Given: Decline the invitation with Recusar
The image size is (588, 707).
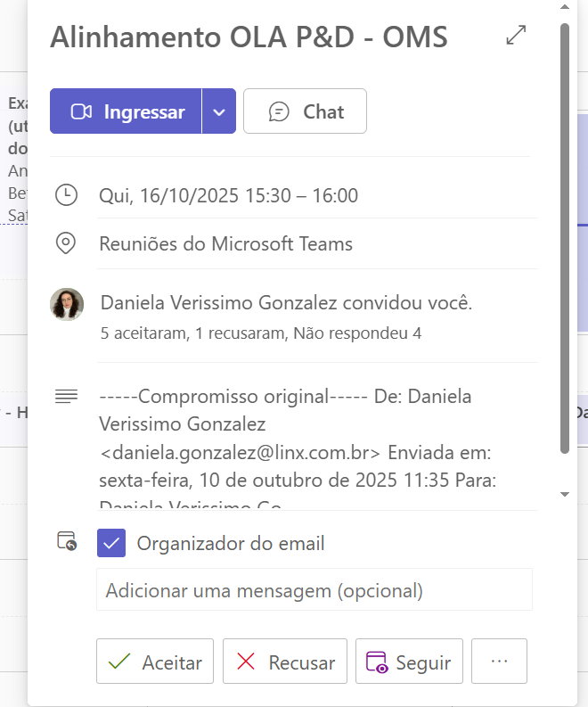Looking at the screenshot, I should [285, 662].
